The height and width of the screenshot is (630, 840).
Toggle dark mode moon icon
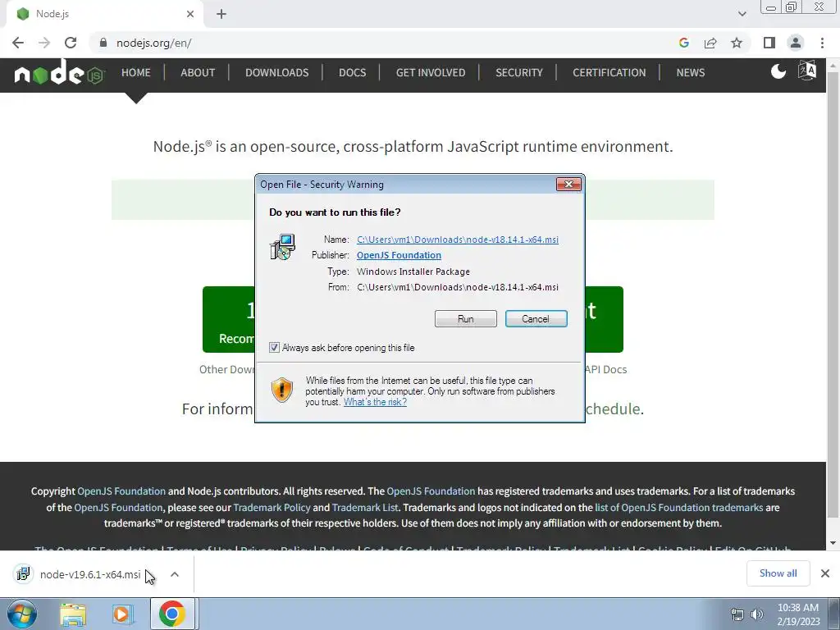pos(778,71)
